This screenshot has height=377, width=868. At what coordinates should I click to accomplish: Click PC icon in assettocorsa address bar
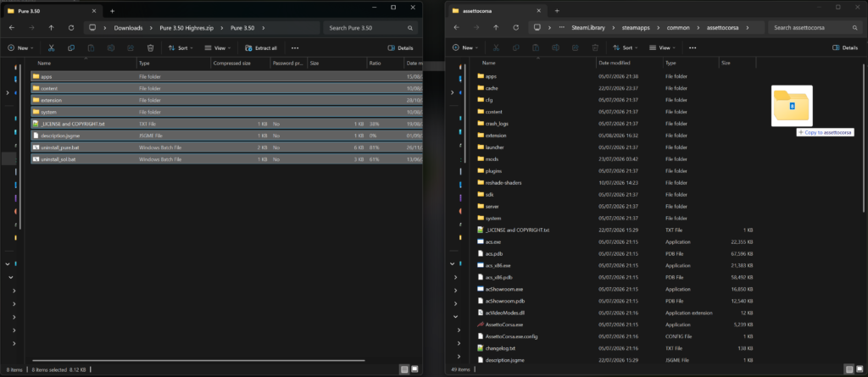[x=537, y=28]
